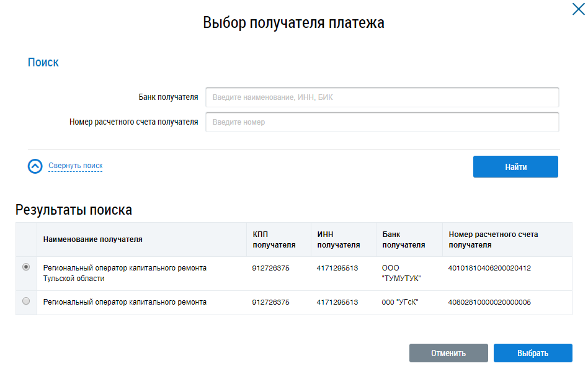
Task: Click the second row's "Региональный оператор капитального ремонта" name
Action: [125, 302]
